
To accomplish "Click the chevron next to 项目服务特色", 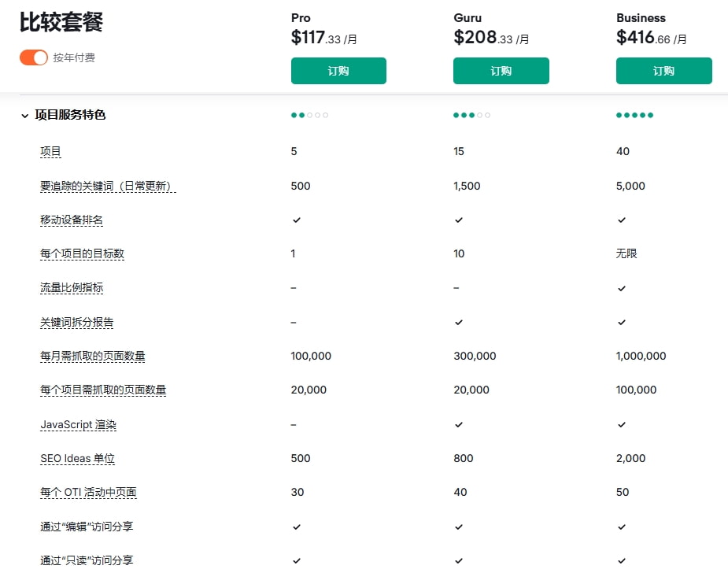I will [x=24, y=115].
